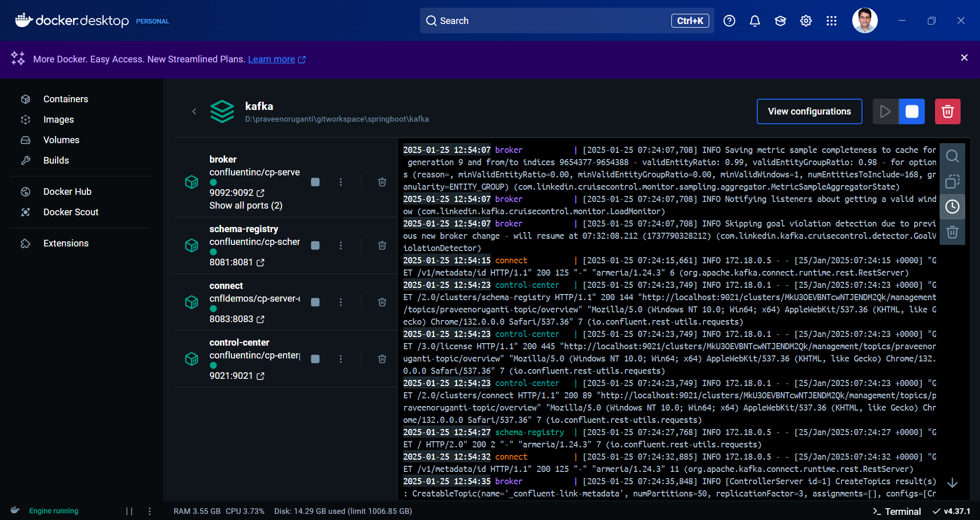
Task: Delete the kafka stack with red trash button
Action: 948,111
